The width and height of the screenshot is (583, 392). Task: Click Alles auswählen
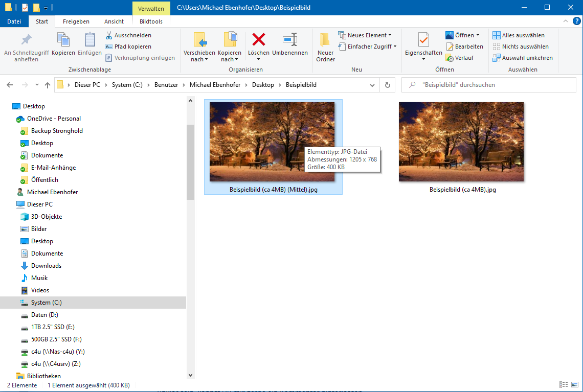pos(518,35)
